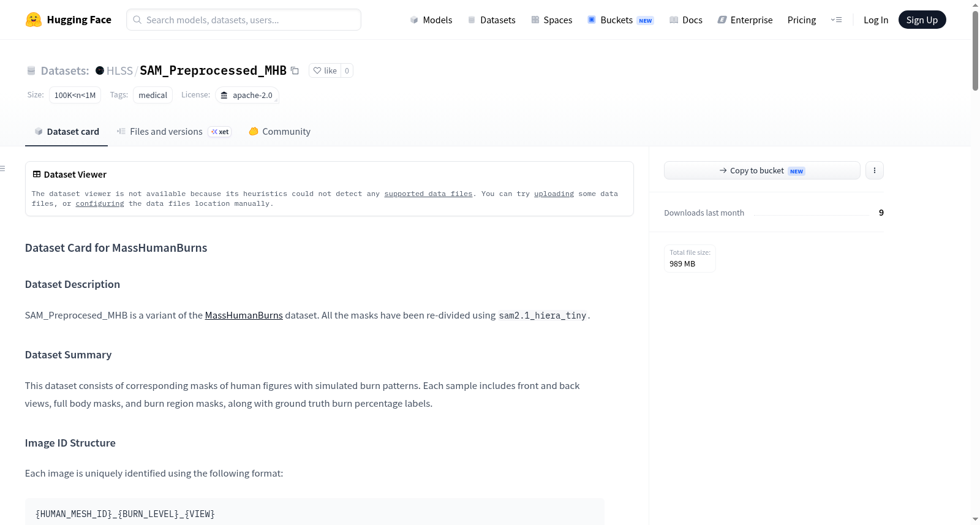Click the like count number
This screenshot has height=525, width=980.
click(347, 70)
